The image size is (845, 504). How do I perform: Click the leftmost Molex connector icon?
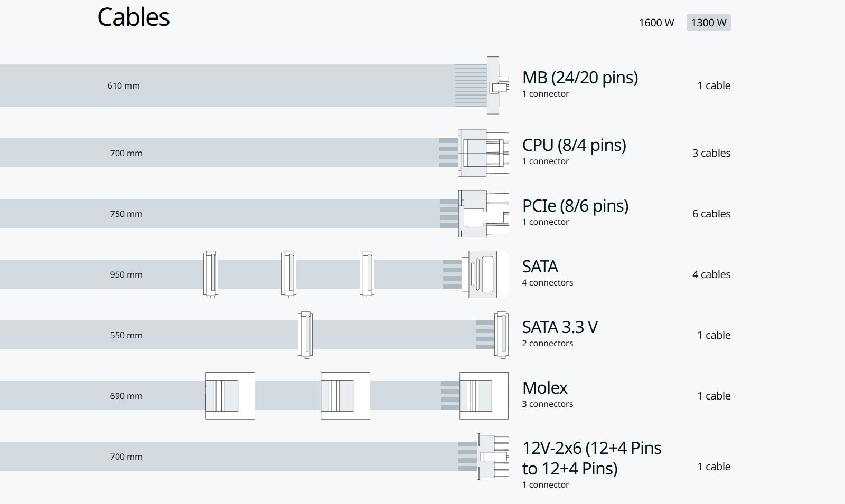230,396
